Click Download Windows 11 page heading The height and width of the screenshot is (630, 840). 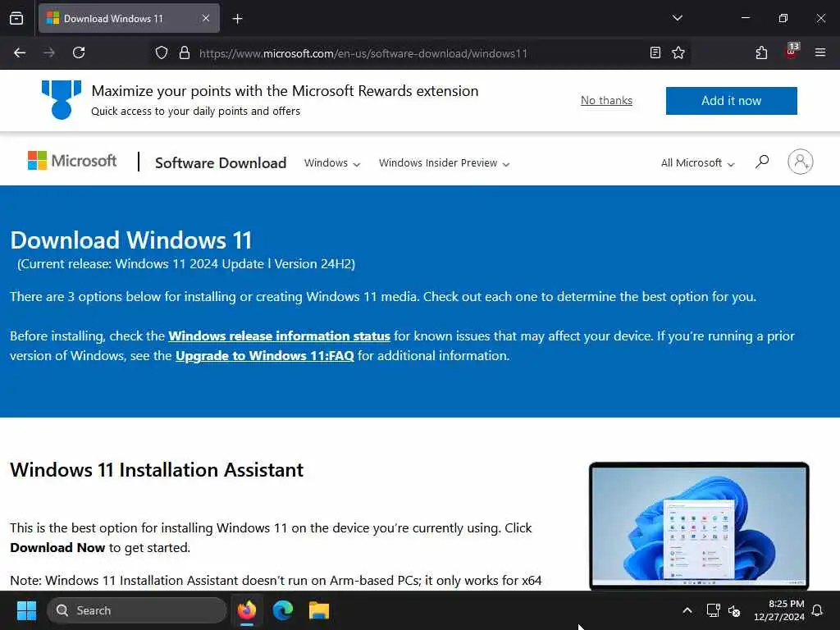point(131,240)
